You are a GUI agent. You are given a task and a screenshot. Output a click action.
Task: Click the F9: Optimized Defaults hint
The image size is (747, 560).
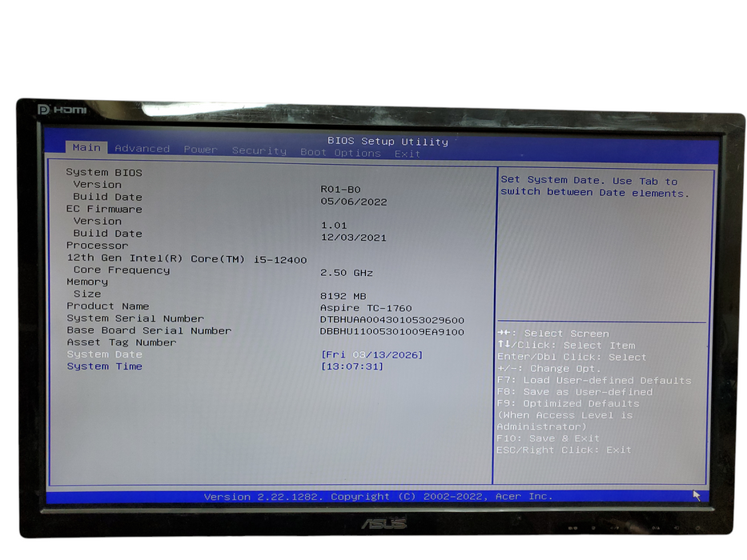pyautogui.click(x=568, y=403)
